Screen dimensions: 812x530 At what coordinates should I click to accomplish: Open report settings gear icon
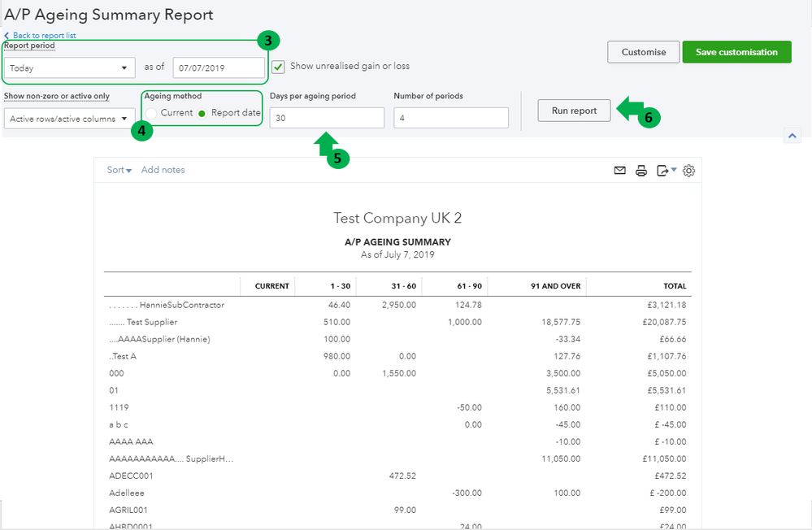click(x=688, y=171)
